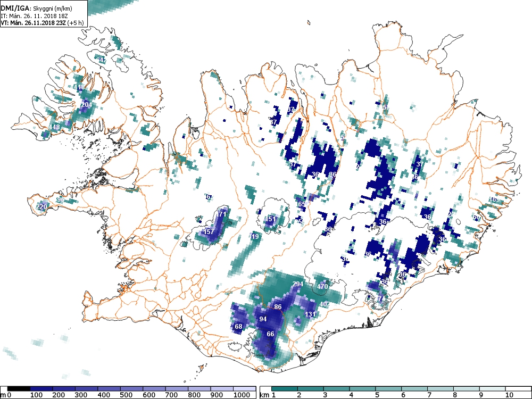Click the black swatch above the 0 label
This screenshot has width=532, height=399.
[19, 389]
